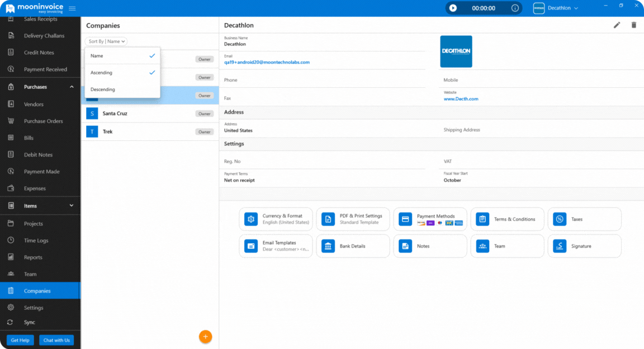The width and height of the screenshot is (644, 349).
Task: Open Terms & Conditions tile
Action: pyautogui.click(x=507, y=219)
